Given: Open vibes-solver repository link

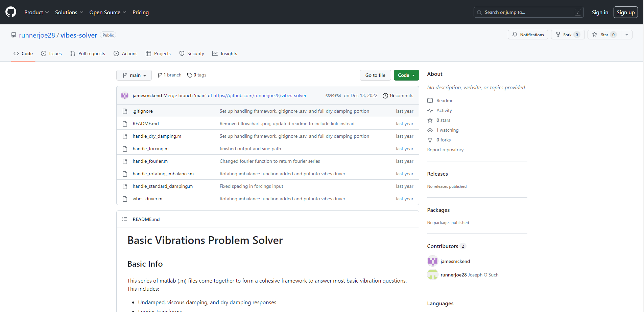Looking at the screenshot, I should point(79,35).
